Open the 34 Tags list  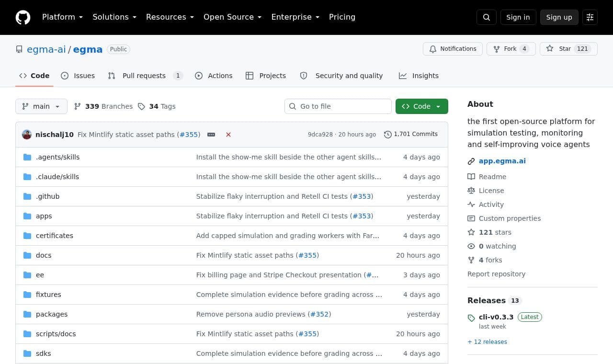[157, 106]
